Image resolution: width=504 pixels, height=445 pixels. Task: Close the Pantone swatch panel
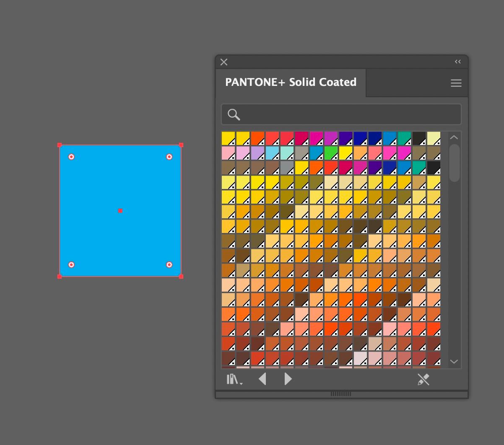[x=224, y=62]
